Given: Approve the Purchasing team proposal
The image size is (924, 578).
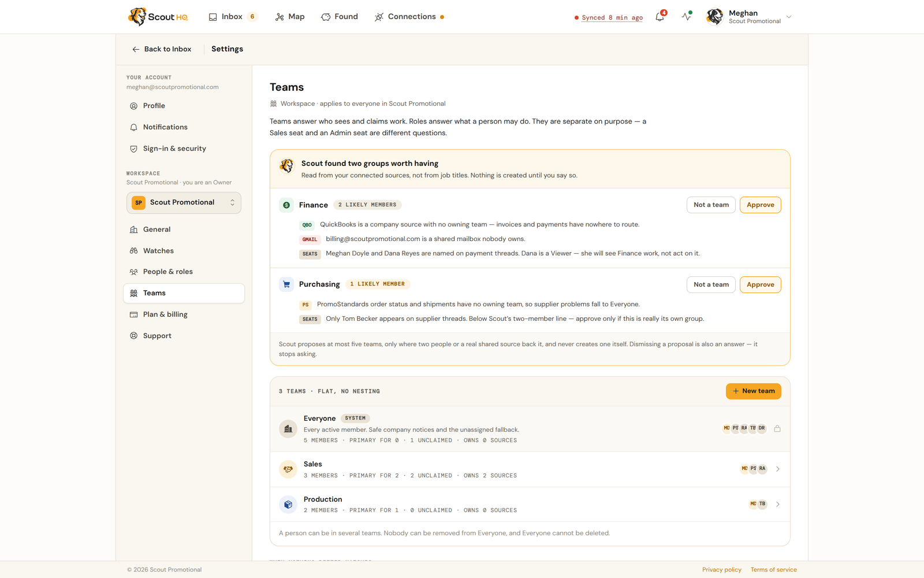Looking at the screenshot, I should click(x=760, y=284).
